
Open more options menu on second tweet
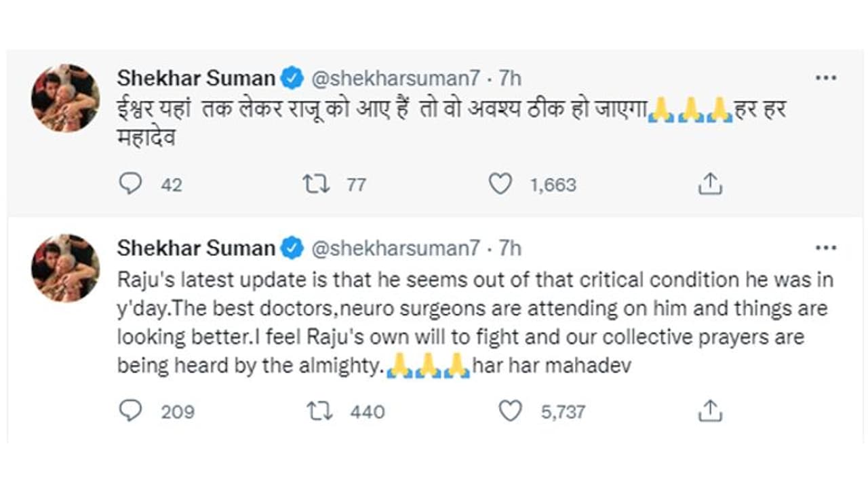pyautogui.click(x=825, y=248)
